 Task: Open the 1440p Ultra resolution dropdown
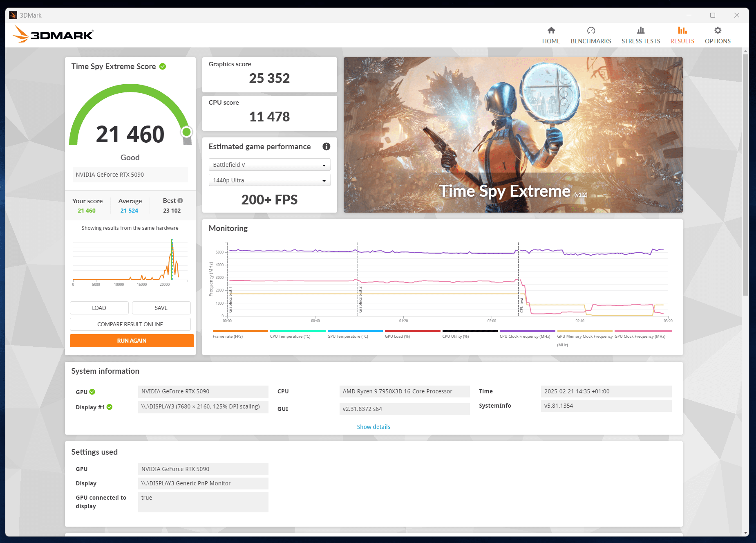(x=269, y=180)
